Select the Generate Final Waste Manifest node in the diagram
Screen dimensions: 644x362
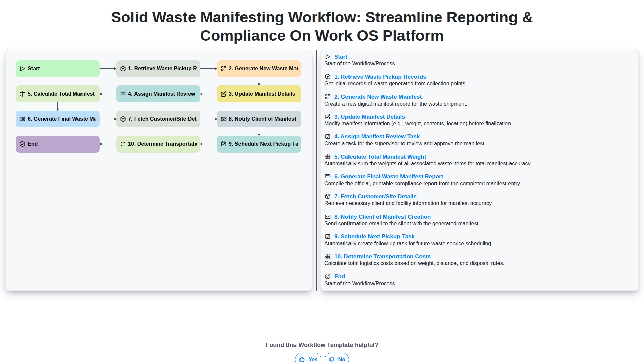coord(58,119)
